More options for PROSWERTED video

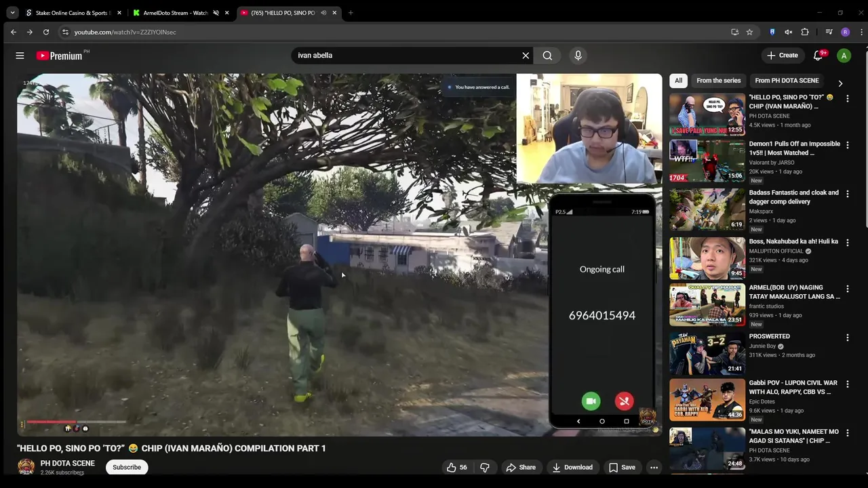(x=847, y=338)
